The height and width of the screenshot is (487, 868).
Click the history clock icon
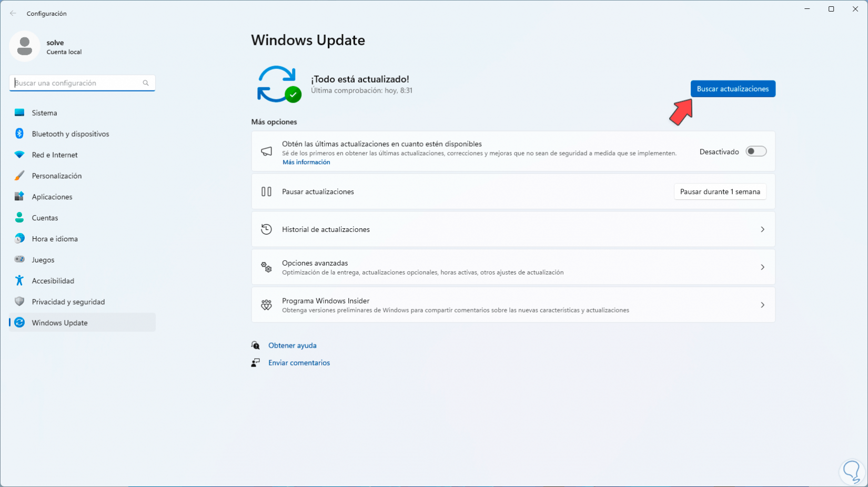click(x=267, y=229)
